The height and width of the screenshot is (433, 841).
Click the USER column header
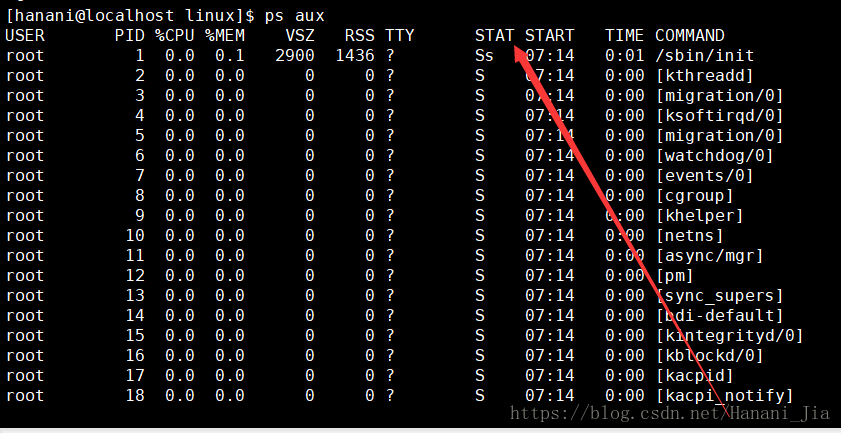25,35
